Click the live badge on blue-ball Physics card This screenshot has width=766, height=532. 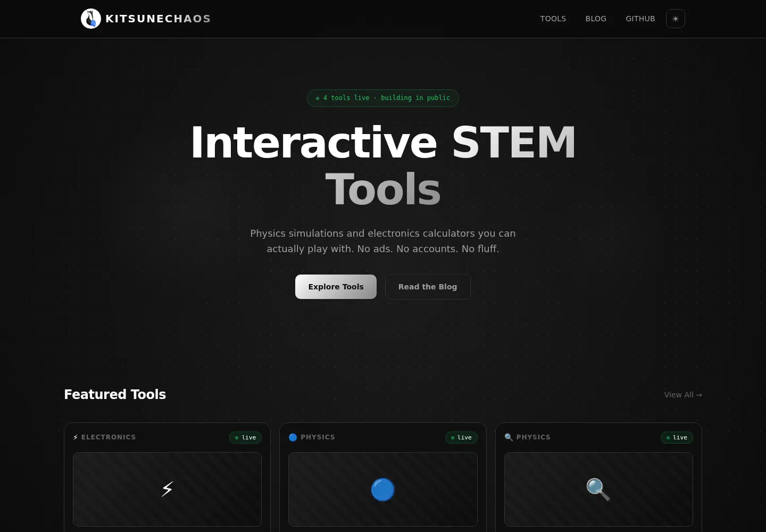point(461,437)
